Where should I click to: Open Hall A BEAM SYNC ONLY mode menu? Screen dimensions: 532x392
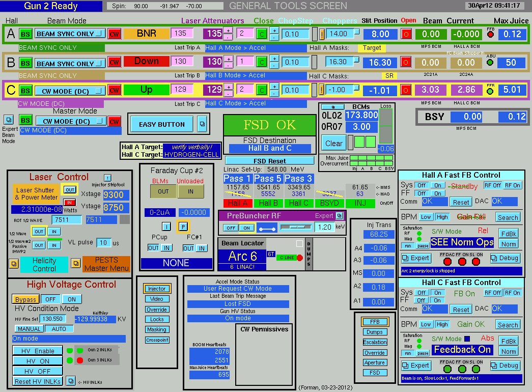pyautogui.click(x=70, y=34)
